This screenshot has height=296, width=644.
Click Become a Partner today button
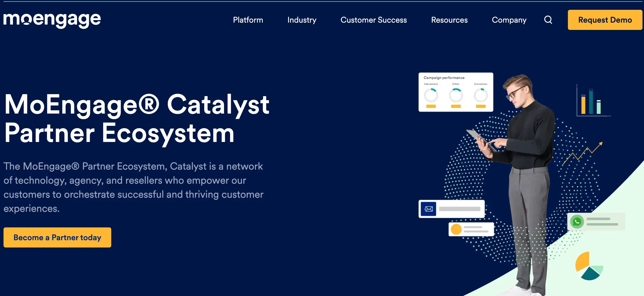[57, 237]
